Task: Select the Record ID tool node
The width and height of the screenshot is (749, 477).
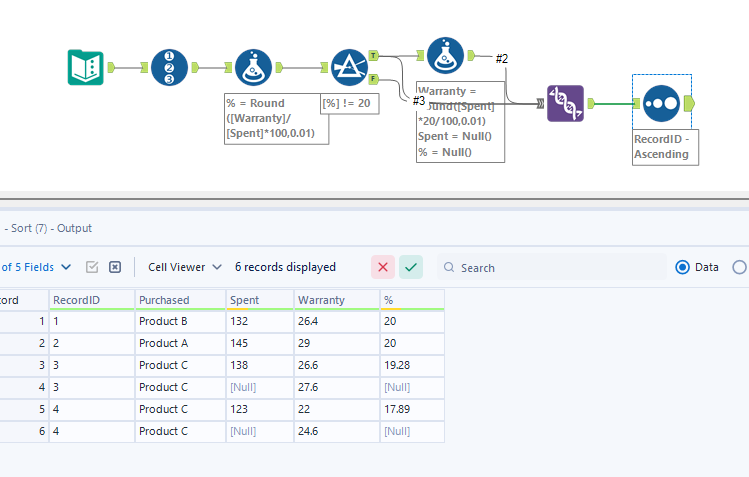Action: [169, 67]
